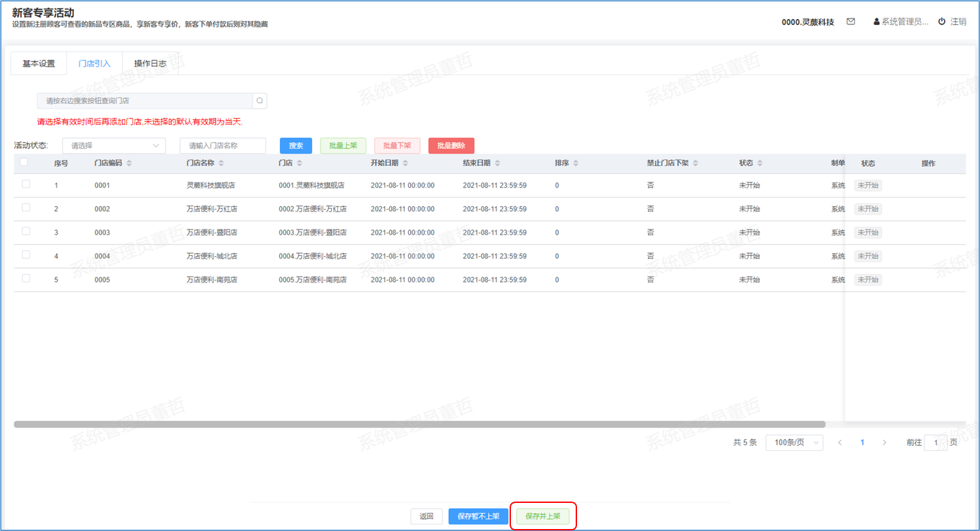Image resolution: width=980 pixels, height=531 pixels.
Task: Go to next page arrow in pagination
Action: [x=884, y=443]
